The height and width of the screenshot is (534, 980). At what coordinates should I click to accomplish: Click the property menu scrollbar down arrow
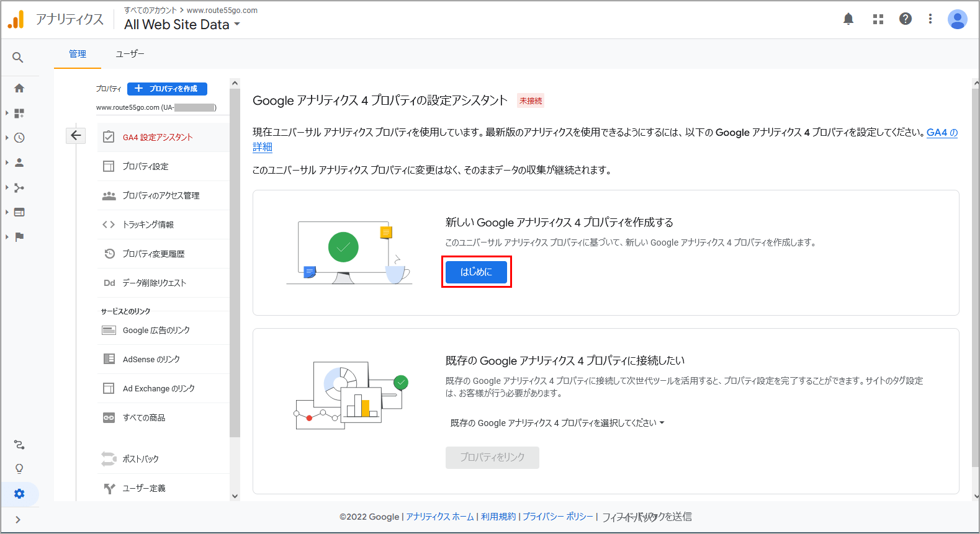tap(235, 496)
